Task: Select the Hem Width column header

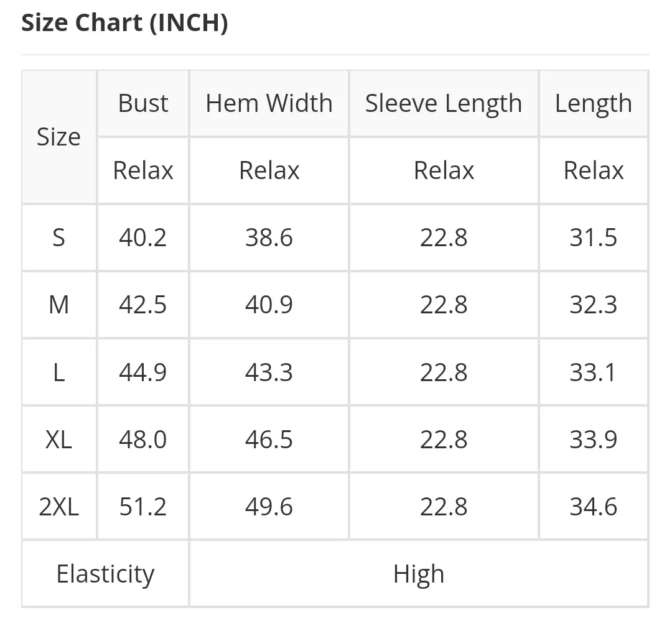Action: [269, 104]
